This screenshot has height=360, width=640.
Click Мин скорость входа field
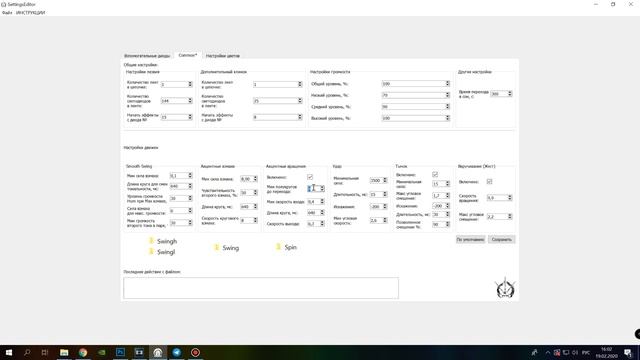click(x=316, y=202)
